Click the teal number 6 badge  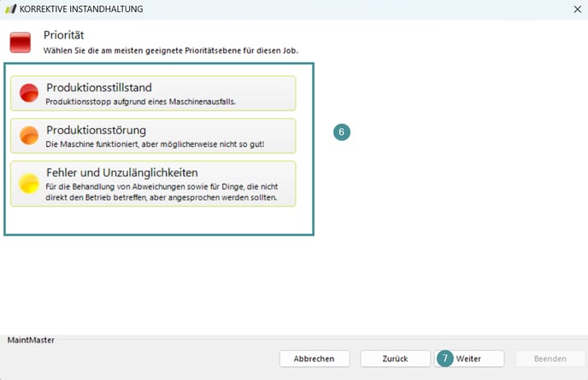pyautogui.click(x=342, y=132)
